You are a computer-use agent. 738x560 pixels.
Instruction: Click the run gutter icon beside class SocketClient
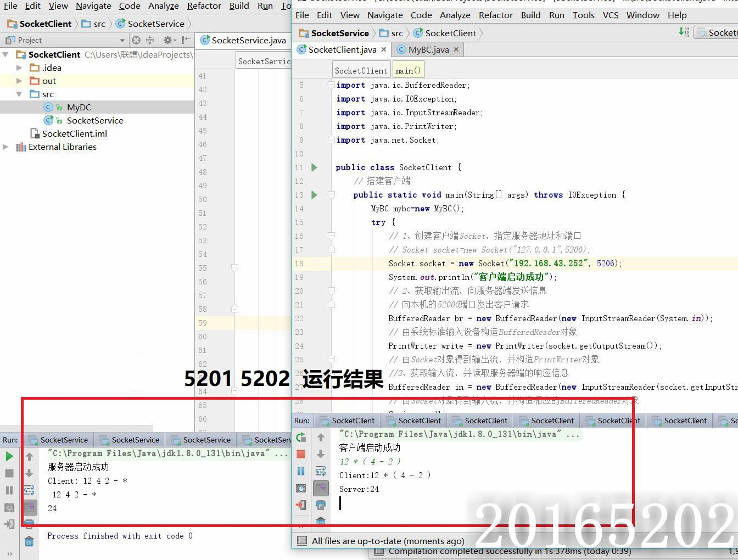tap(314, 167)
